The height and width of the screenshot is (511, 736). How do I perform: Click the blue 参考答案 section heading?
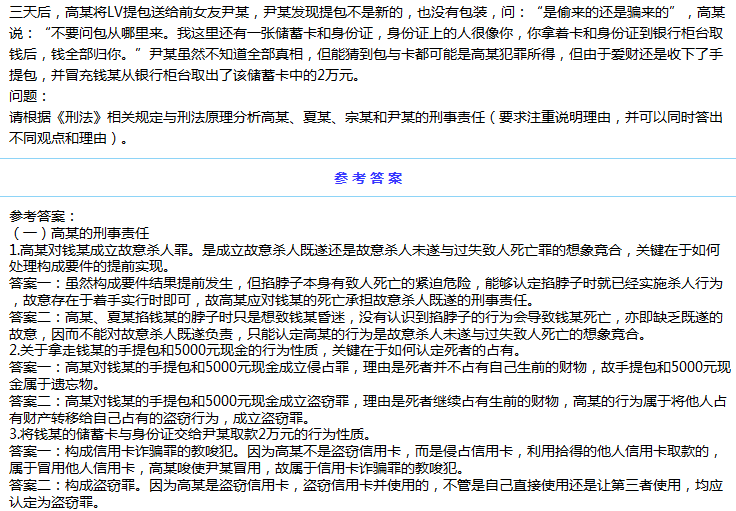point(369,179)
